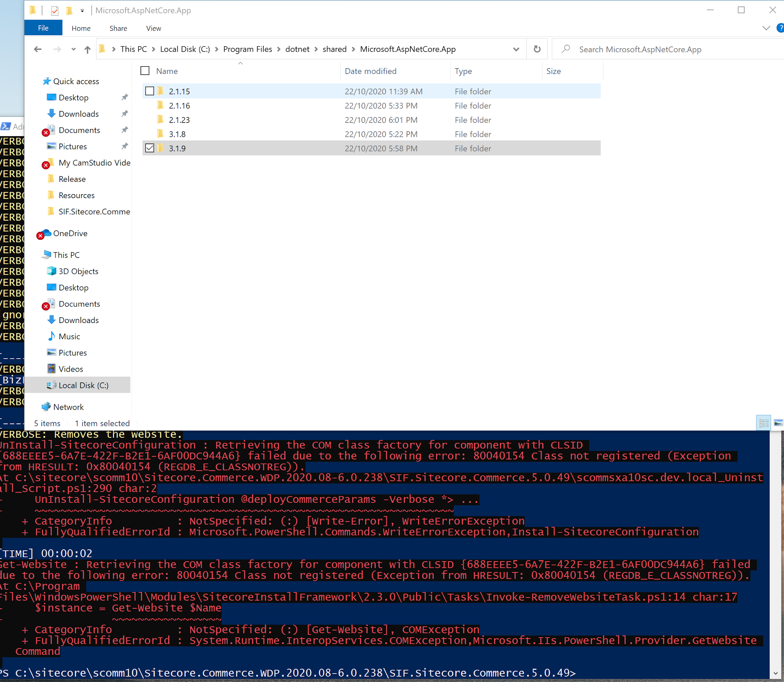
Task: Open the recent locations dropdown arrow
Action: coord(73,49)
